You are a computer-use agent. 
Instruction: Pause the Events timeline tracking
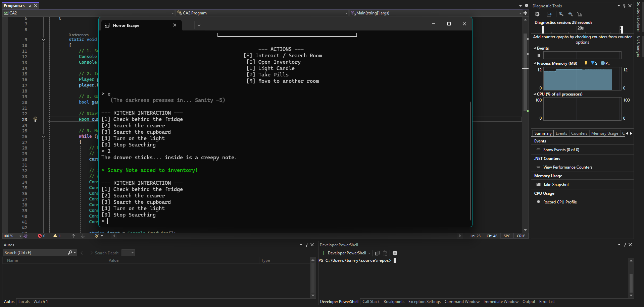pos(539,56)
